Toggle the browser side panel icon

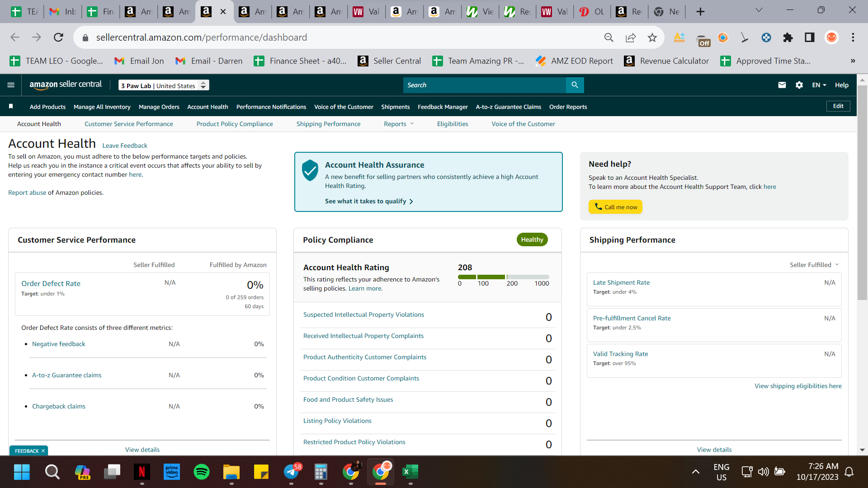810,38
